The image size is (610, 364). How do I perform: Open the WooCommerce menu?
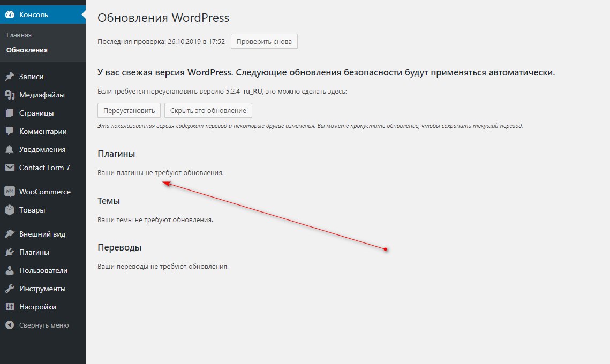(x=43, y=192)
